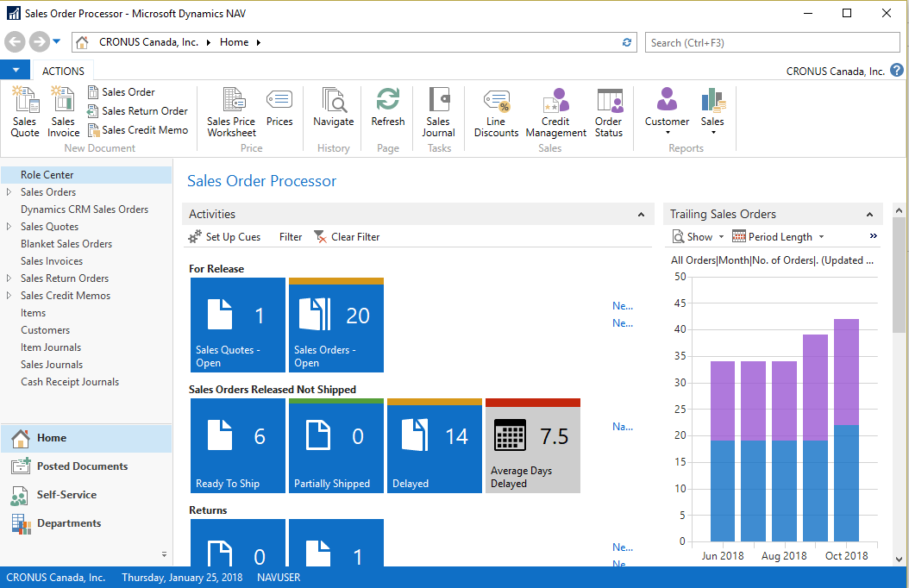Click the Sales Order ribbon action
This screenshot has height=588, width=909.
tap(121, 92)
